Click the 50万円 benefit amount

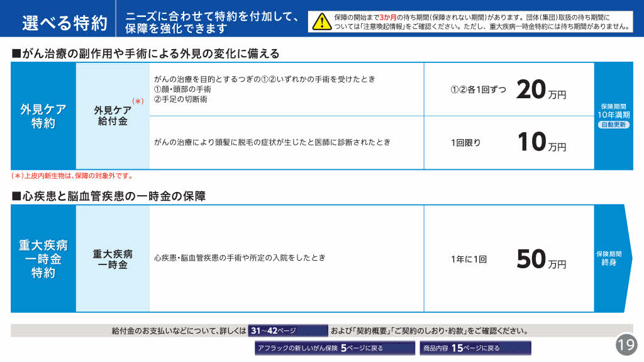(x=541, y=259)
